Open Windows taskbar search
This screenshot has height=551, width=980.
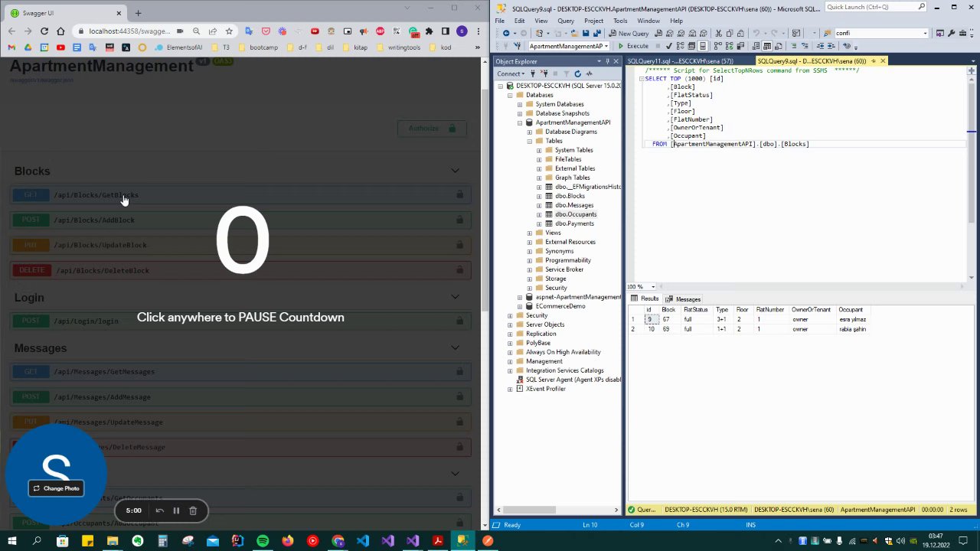tap(37, 541)
